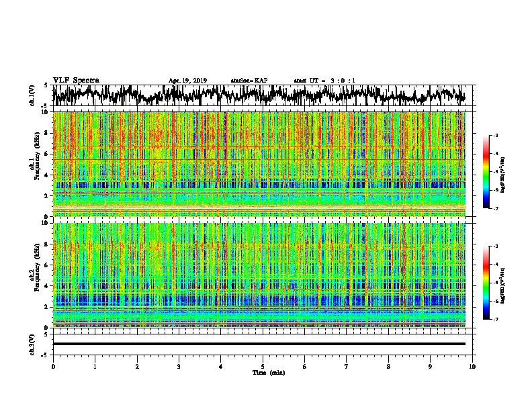
Task: Click the "station=KAP" header label
Action: [249, 81]
